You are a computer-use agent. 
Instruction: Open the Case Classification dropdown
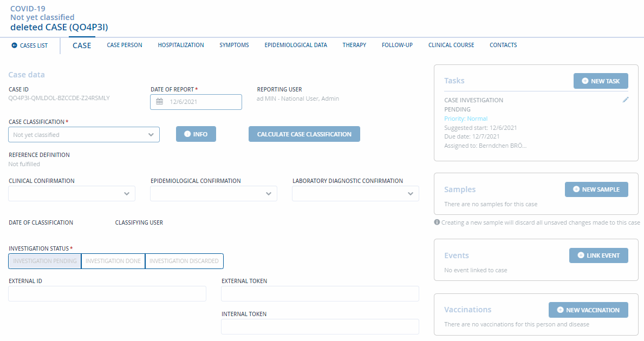(84, 135)
